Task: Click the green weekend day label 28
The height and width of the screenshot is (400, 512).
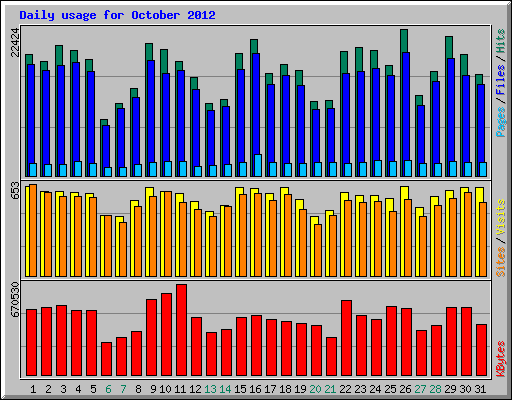Action: coord(435,389)
